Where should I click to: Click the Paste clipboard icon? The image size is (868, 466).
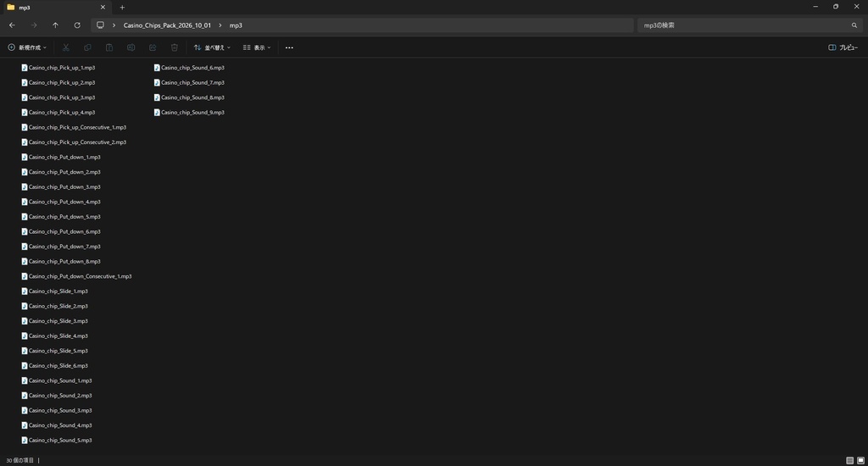coord(109,47)
